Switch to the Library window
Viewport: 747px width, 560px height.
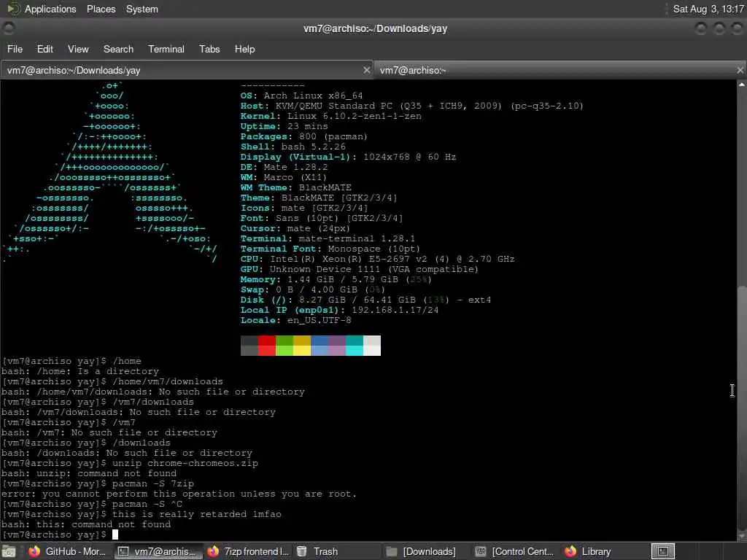605,551
